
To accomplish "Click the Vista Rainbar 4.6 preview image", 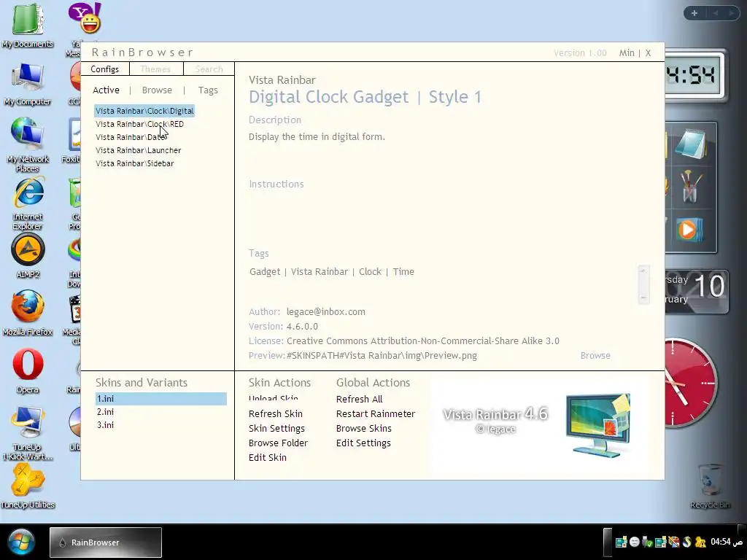I will pyautogui.click(x=538, y=425).
